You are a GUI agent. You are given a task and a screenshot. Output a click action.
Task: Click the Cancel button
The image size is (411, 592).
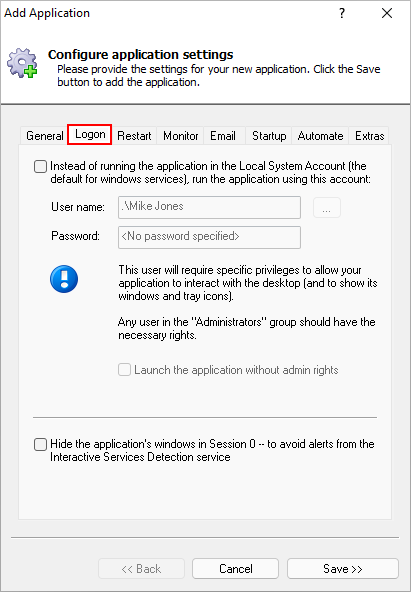[236, 569]
